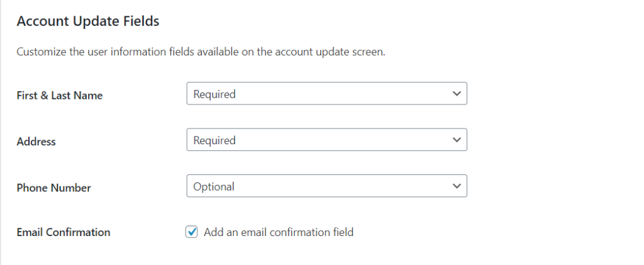The width and height of the screenshot is (644, 265).
Task: Uncheck the email confirmation field checkbox
Action: click(192, 232)
